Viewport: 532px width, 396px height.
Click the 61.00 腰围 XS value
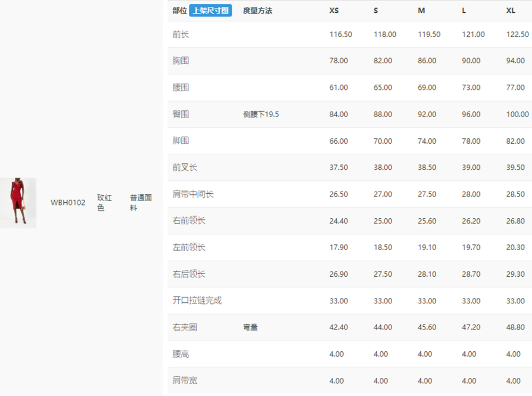[x=338, y=87]
